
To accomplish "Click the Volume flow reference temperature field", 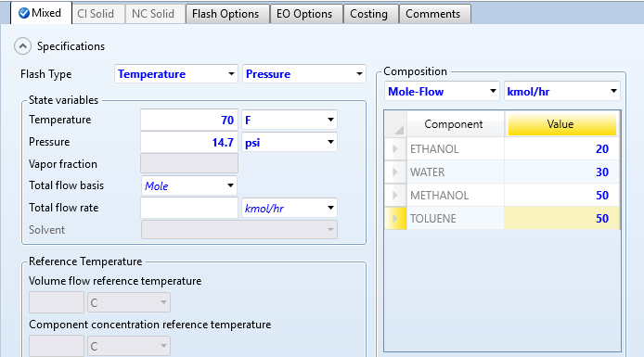I will pyautogui.click(x=57, y=302).
